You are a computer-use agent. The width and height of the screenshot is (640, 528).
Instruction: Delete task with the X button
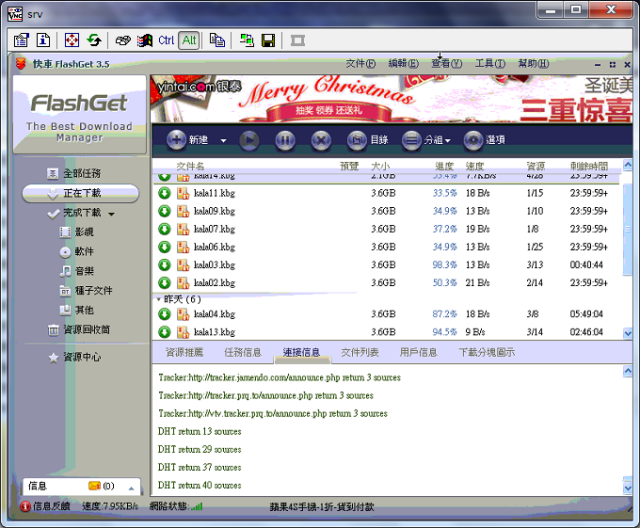[321, 140]
